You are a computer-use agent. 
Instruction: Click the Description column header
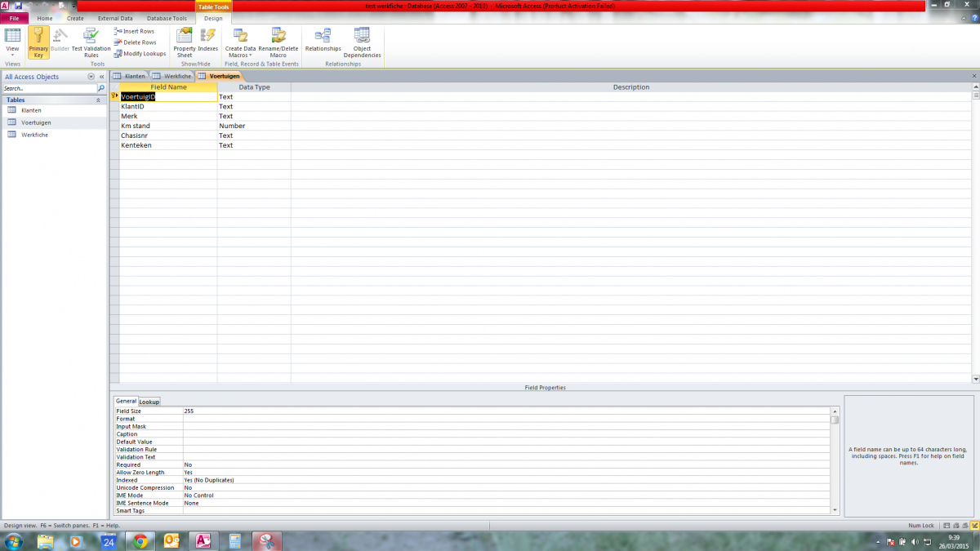[631, 87]
